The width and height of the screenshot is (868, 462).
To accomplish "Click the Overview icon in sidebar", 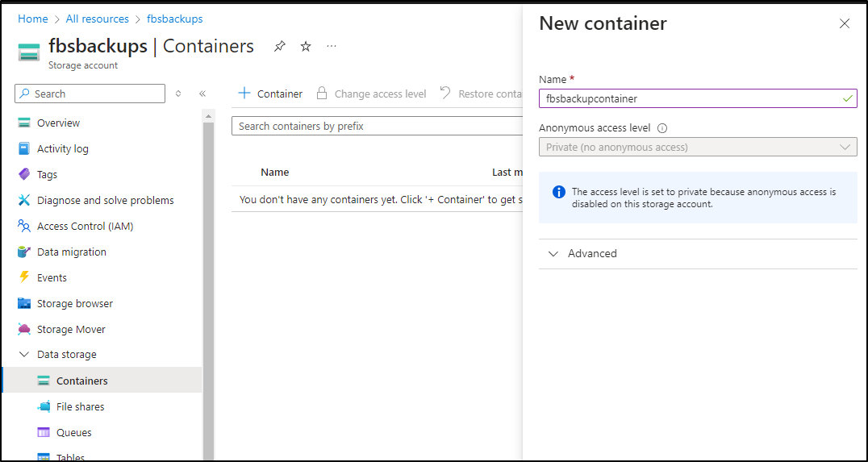I will pyautogui.click(x=24, y=123).
